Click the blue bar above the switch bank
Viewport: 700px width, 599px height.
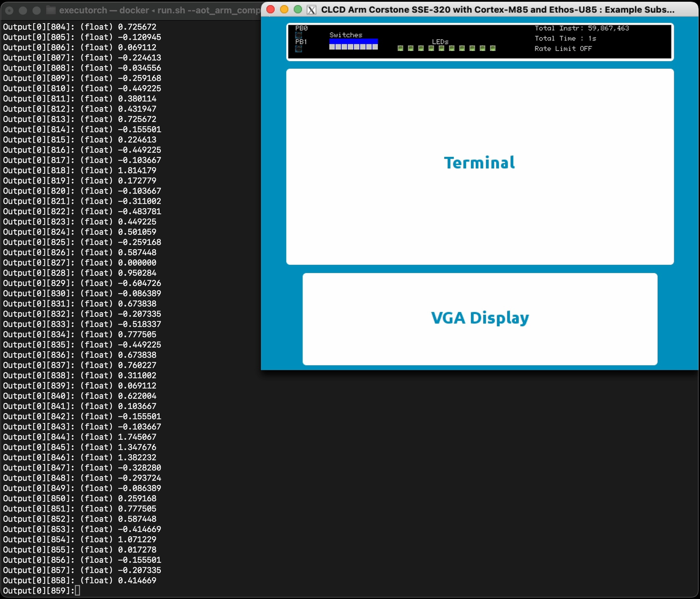coord(353,40)
